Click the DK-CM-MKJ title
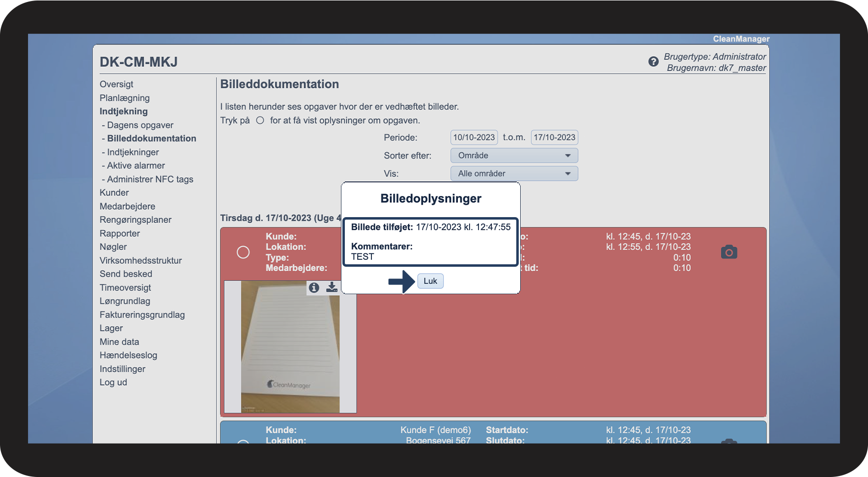The width and height of the screenshot is (868, 477). [x=139, y=62]
